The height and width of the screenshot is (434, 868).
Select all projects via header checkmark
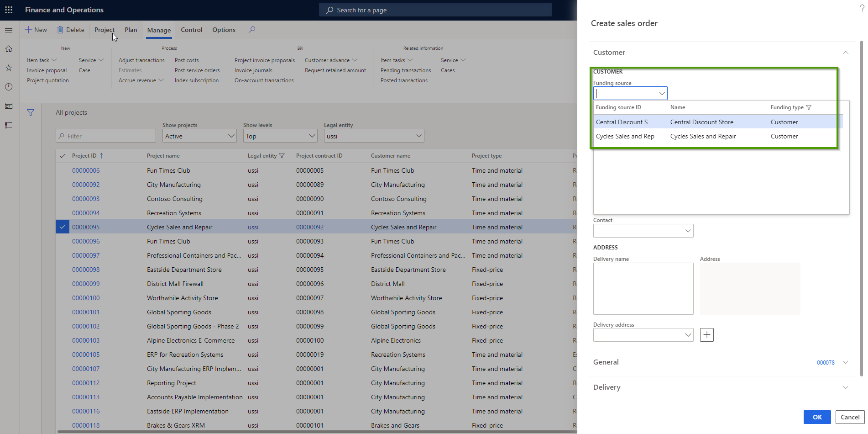point(62,156)
